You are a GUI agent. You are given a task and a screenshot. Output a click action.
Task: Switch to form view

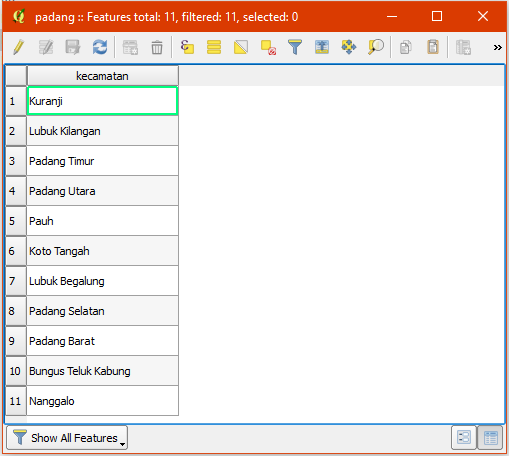464,437
